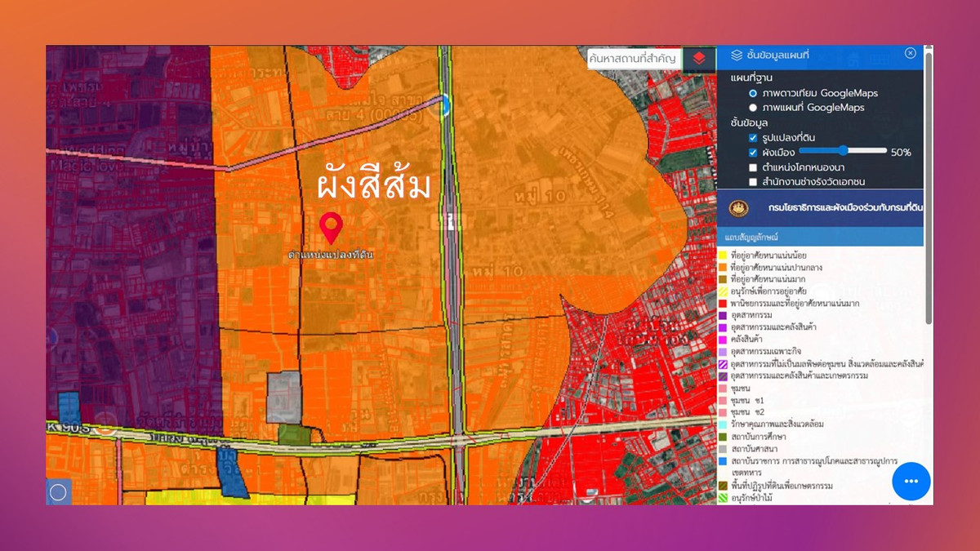Uncheck the ผังเมือง layer checkbox
The image size is (980, 551).
(x=753, y=152)
